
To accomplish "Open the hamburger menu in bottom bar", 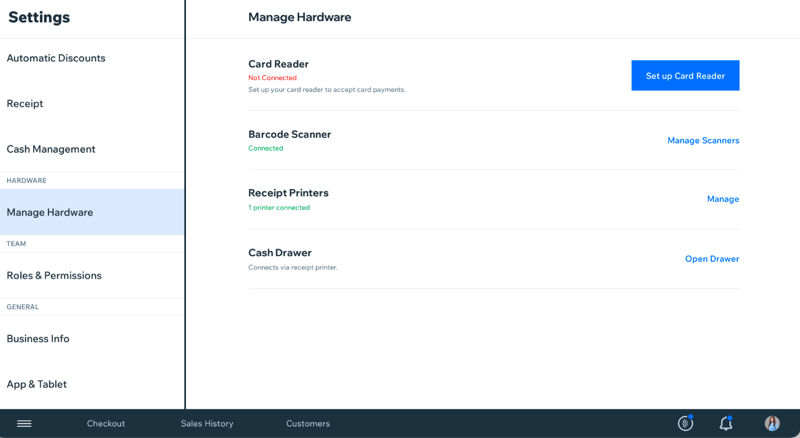I will (24, 423).
